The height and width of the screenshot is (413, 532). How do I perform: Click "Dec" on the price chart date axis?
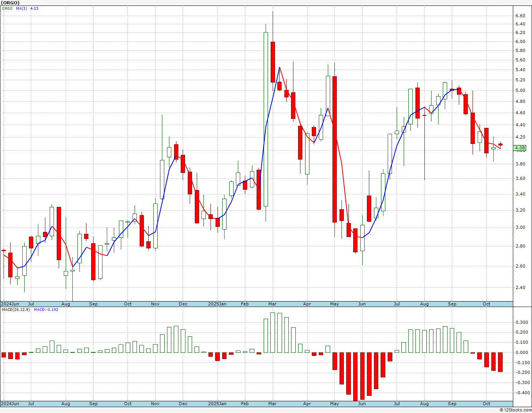pyautogui.click(x=183, y=304)
